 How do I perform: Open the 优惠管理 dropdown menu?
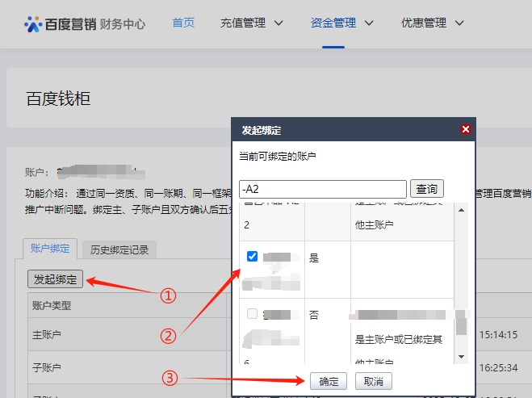pos(433,23)
